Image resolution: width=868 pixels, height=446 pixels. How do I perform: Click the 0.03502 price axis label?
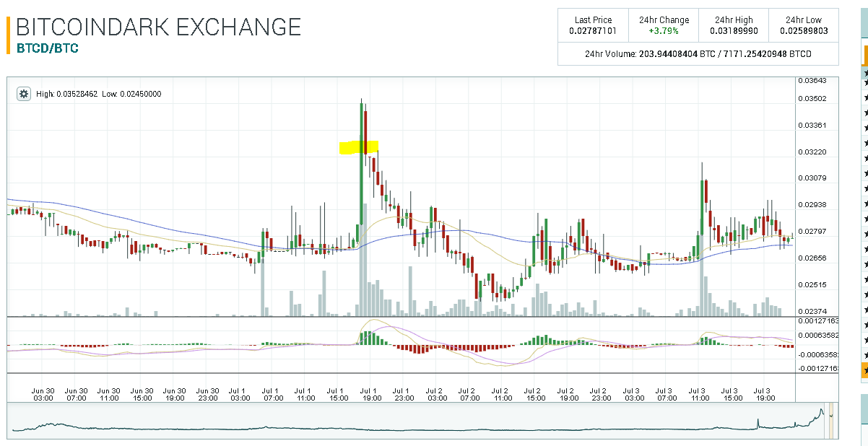tap(812, 99)
